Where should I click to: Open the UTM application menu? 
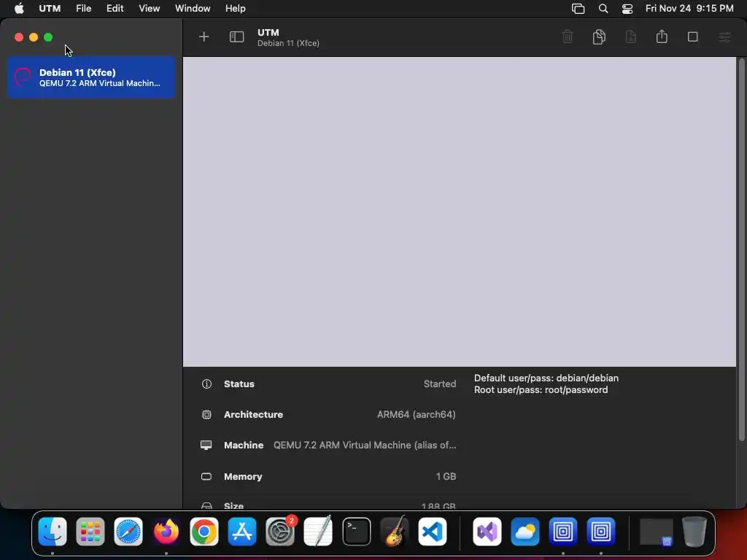coord(50,9)
